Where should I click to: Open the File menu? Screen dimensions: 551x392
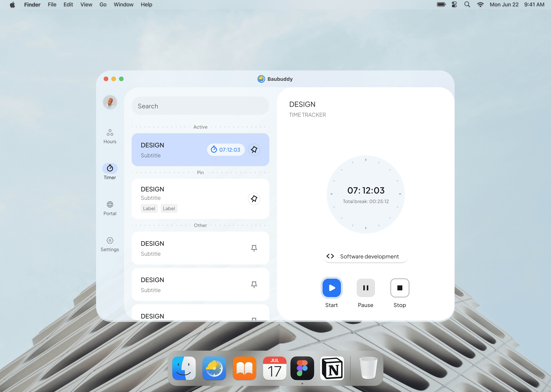52,5
